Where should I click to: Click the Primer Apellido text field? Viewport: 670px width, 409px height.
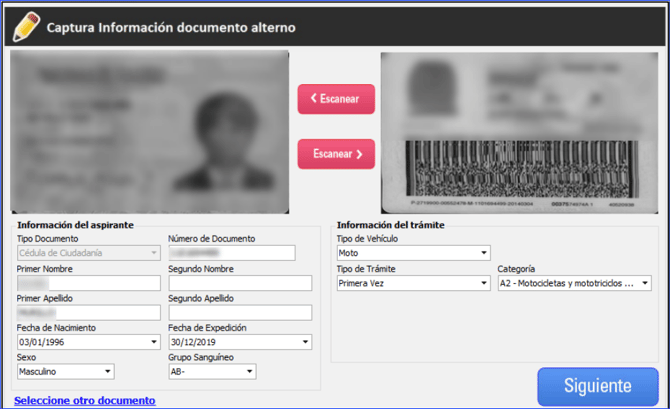pyautogui.click(x=88, y=313)
